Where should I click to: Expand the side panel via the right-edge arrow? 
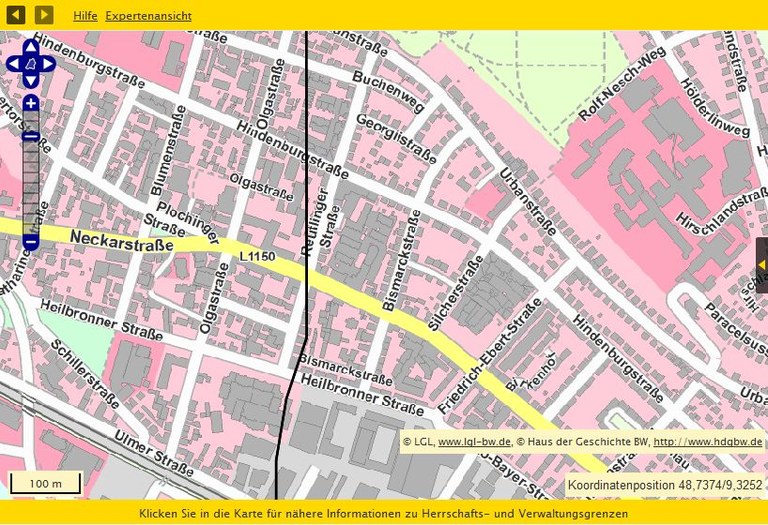pyautogui.click(x=761, y=264)
